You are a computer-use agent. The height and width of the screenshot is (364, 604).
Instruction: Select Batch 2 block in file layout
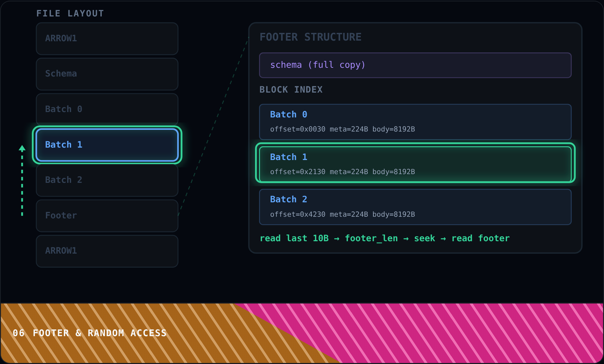107,180
